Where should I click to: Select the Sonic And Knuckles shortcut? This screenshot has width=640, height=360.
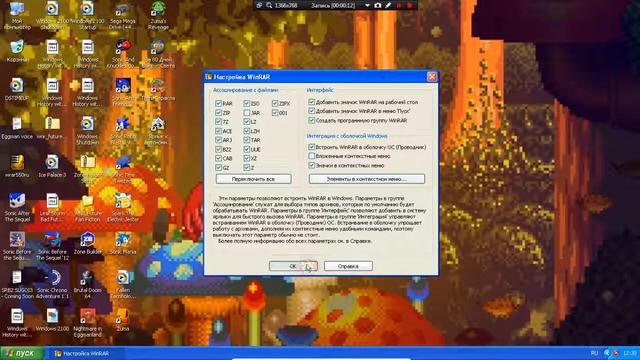point(122,53)
